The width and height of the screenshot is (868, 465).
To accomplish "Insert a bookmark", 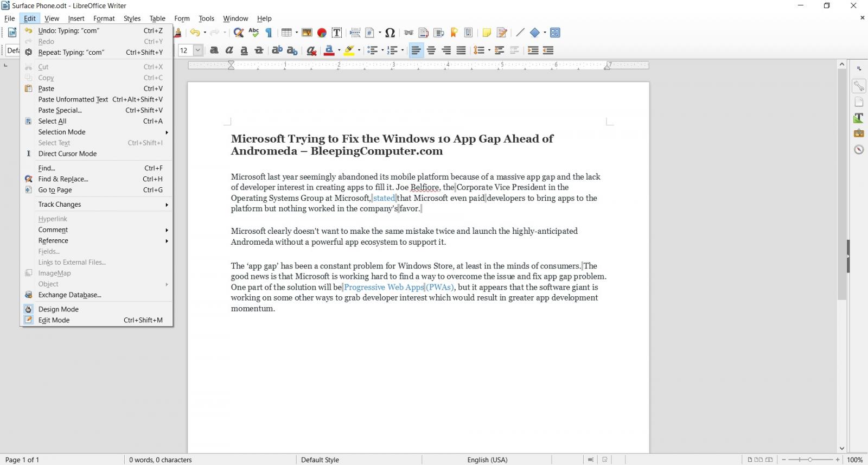I will (x=454, y=33).
